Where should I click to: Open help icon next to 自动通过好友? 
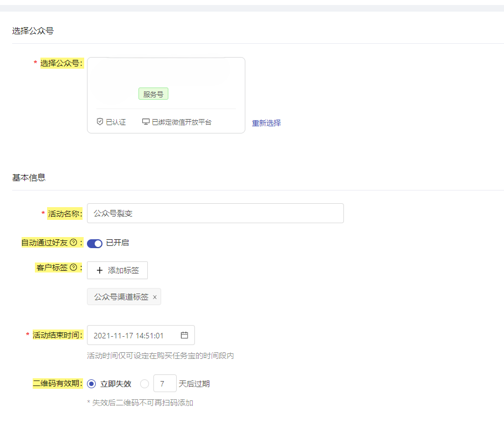74,243
